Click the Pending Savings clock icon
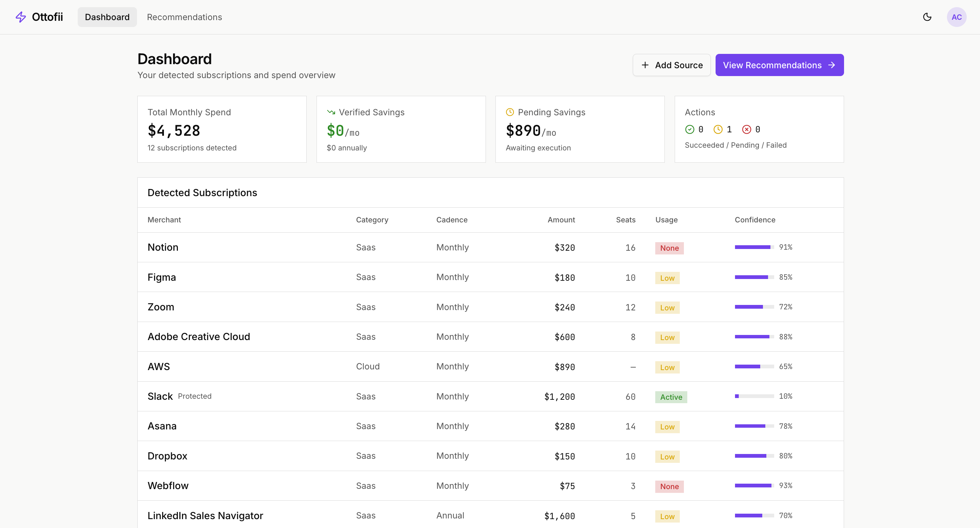 [510, 112]
